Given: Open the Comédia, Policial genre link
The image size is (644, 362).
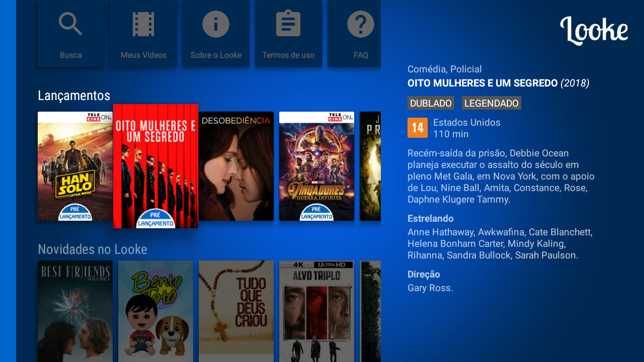Looking at the screenshot, I should click(445, 69).
